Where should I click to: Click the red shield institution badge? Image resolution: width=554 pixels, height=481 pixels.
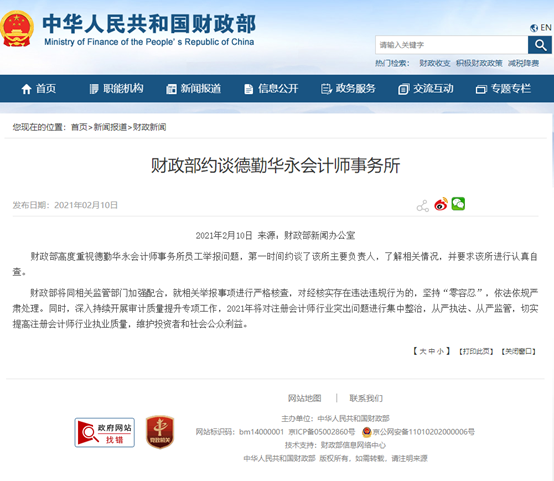coord(160,432)
